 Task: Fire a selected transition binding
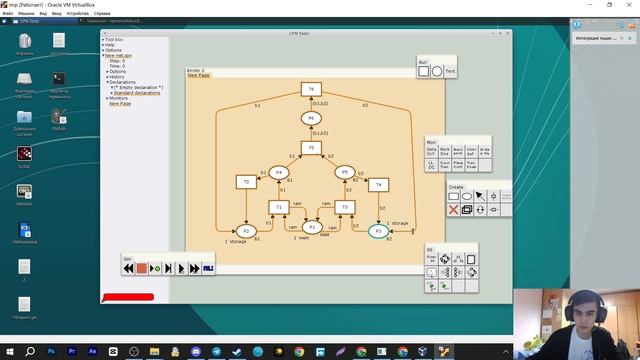tap(155, 269)
